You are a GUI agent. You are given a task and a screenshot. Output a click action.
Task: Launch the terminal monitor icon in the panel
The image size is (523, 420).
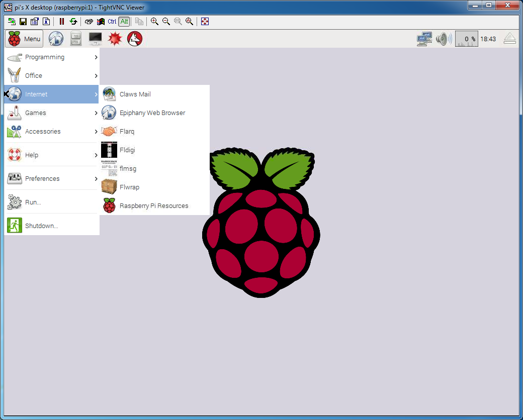(x=96, y=39)
